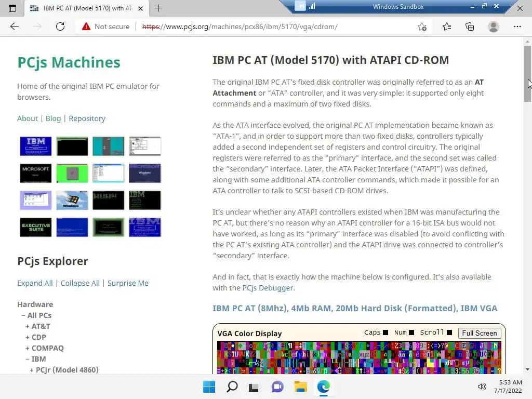This screenshot has width=532, height=399.
Task: Click the Not secure warning triangle icon
Action: click(x=86, y=26)
